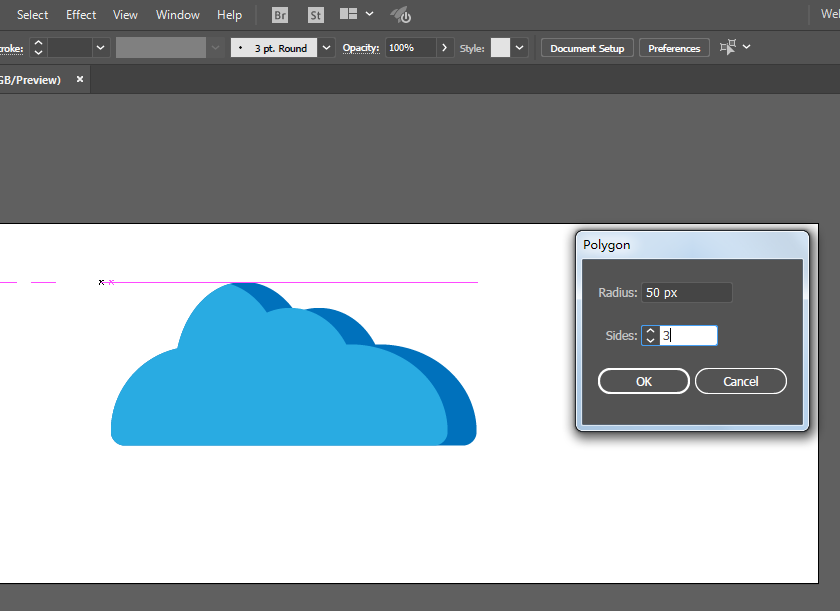The image size is (840, 611).
Task: Close the document tab
Action: (80, 79)
